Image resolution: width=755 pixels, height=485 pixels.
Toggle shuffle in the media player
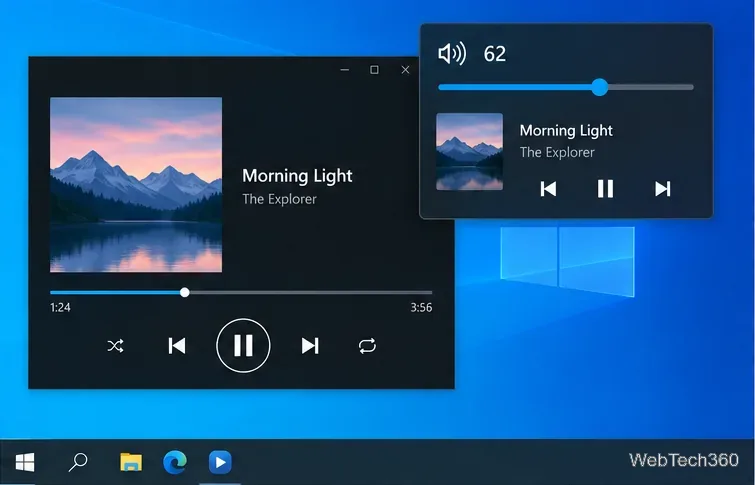pos(116,346)
